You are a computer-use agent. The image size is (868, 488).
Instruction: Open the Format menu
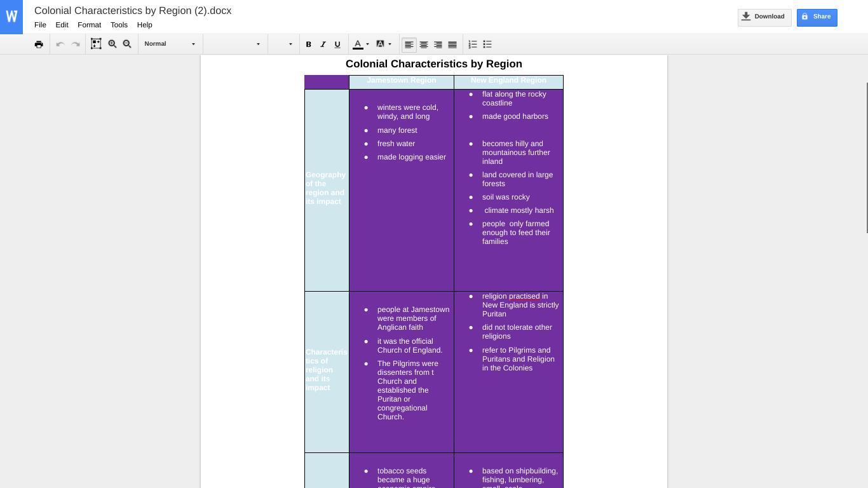(89, 25)
